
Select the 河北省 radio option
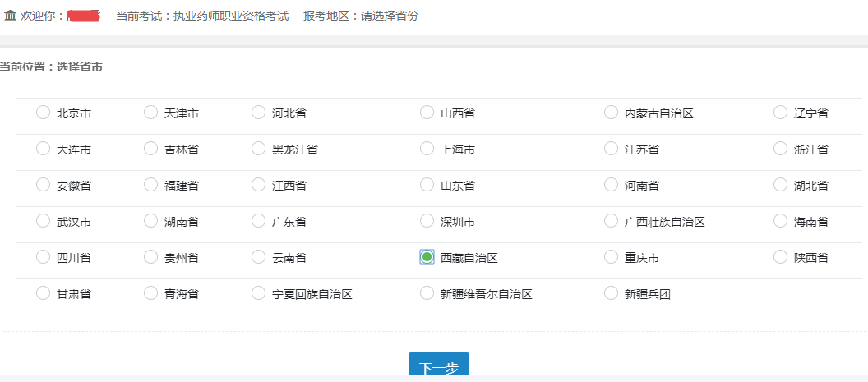pos(258,113)
